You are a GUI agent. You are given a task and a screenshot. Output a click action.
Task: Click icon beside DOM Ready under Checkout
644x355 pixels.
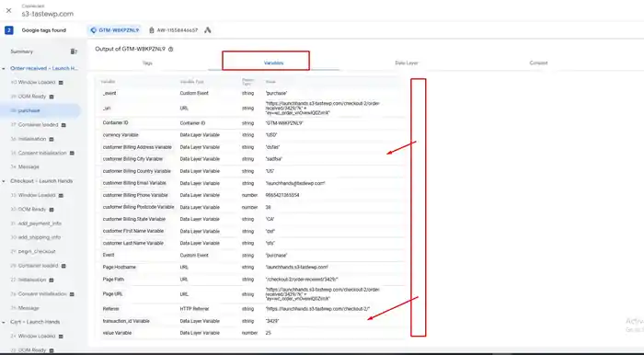point(52,210)
